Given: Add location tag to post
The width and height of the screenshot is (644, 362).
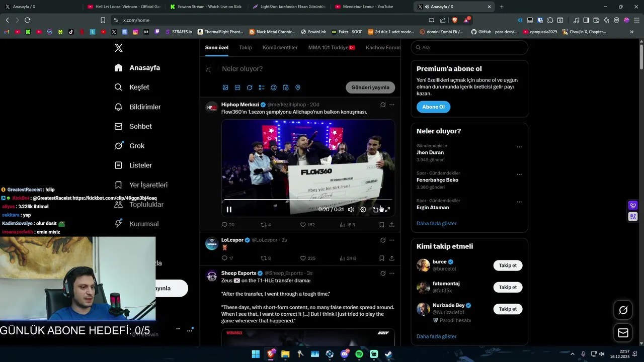Looking at the screenshot, I should click(x=298, y=87).
